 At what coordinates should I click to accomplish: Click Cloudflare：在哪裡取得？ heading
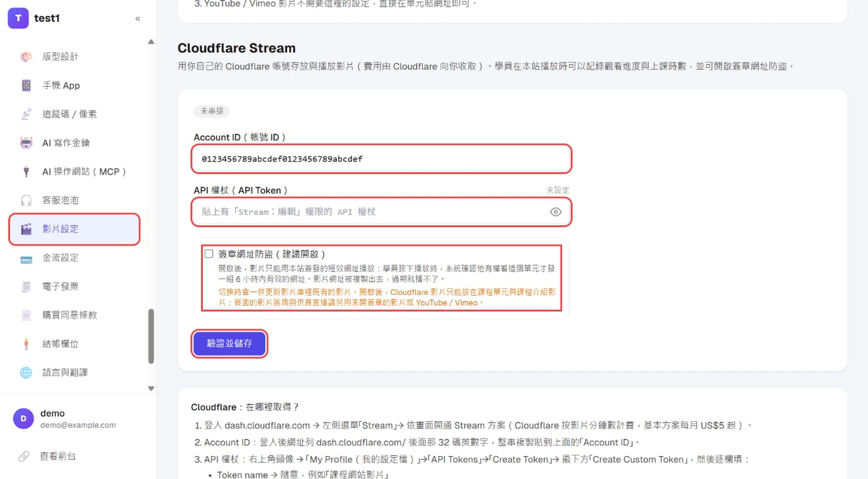(245, 407)
